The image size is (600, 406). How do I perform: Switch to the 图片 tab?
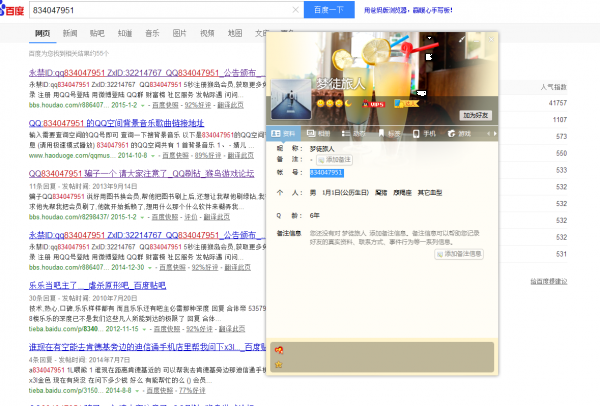point(179,33)
